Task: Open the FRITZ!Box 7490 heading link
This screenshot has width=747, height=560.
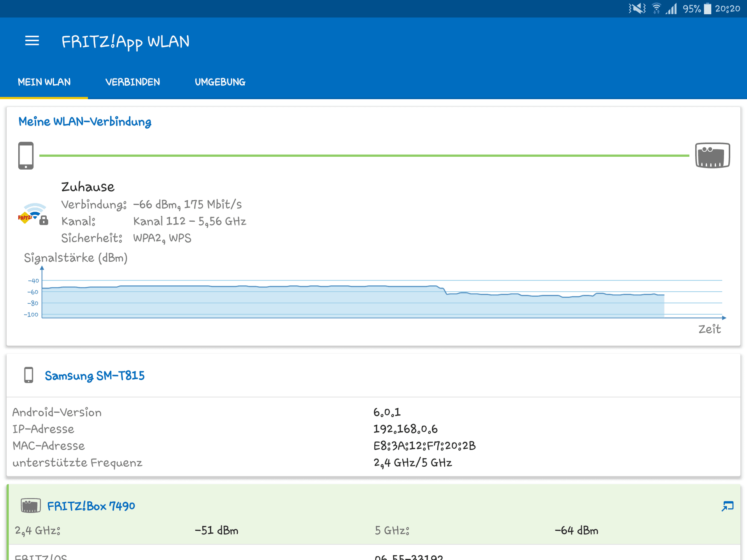Action: coord(91,506)
